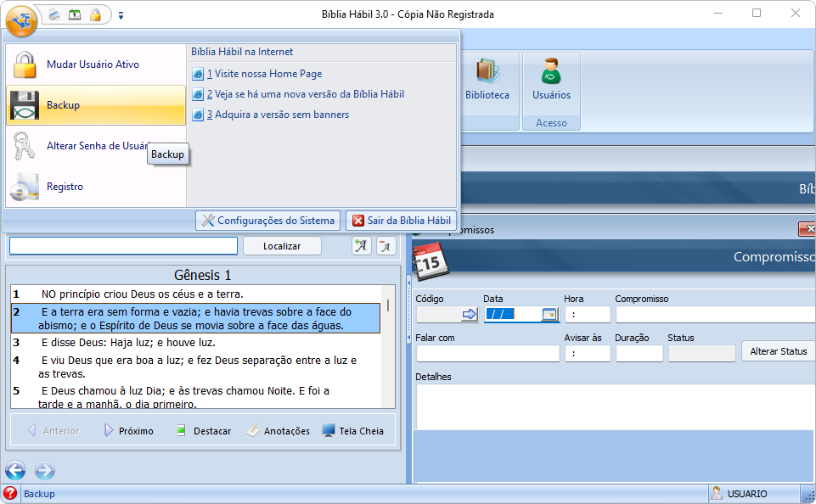Switch to Tela Cheia view
The width and height of the screenshot is (816, 504).
[353, 431]
